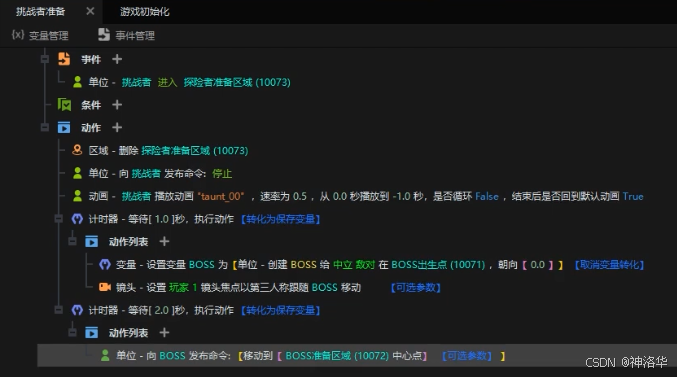Edit the 2.0 seconds wait value
The height and width of the screenshot is (377, 677).
(161, 310)
